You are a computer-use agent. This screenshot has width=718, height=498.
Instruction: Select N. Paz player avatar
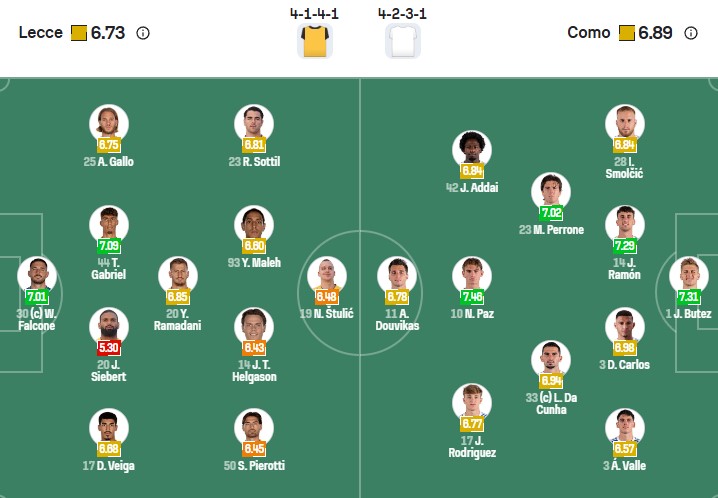pos(471,275)
